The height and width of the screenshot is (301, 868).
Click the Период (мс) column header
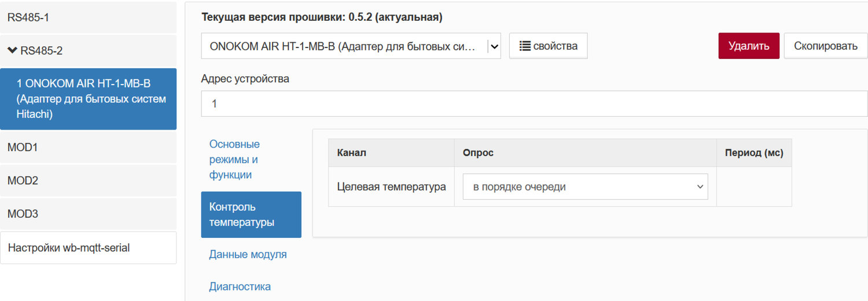click(x=754, y=153)
